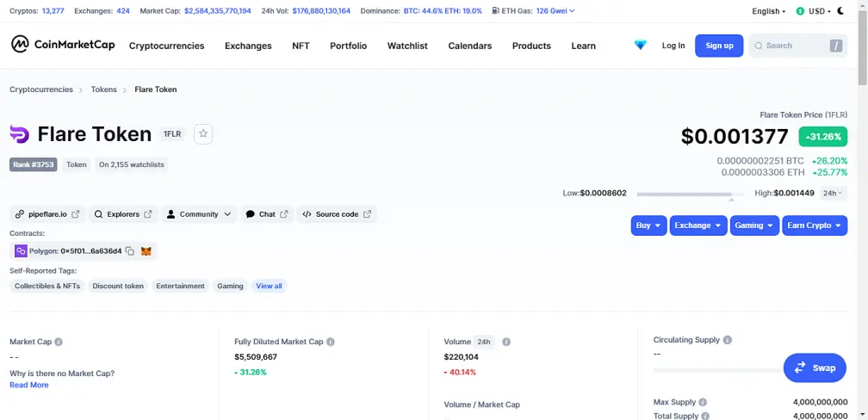Click the Gaming tag chip

click(230, 286)
